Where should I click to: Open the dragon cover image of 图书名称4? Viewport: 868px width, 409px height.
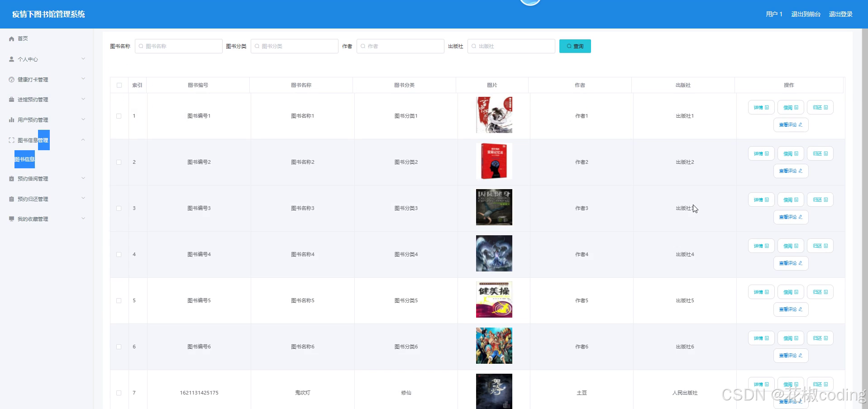click(x=494, y=253)
